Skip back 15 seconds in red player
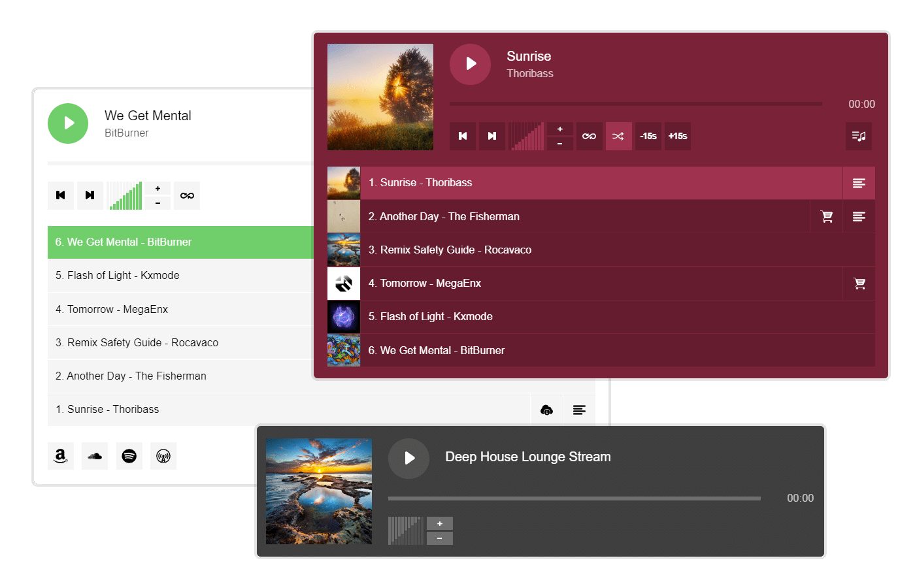Screen dimensions: 915x588 tap(648, 137)
